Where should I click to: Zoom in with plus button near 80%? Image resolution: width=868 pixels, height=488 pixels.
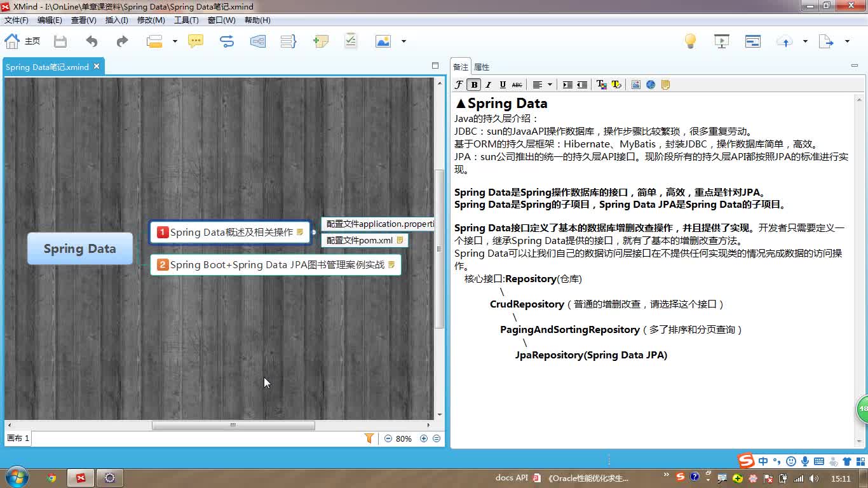click(x=424, y=438)
